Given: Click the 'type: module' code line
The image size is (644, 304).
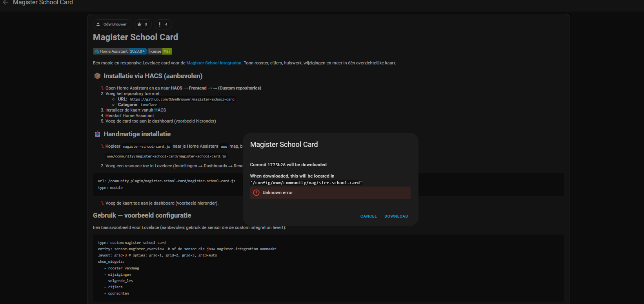Looking at the screenshot, I should 110,188.
